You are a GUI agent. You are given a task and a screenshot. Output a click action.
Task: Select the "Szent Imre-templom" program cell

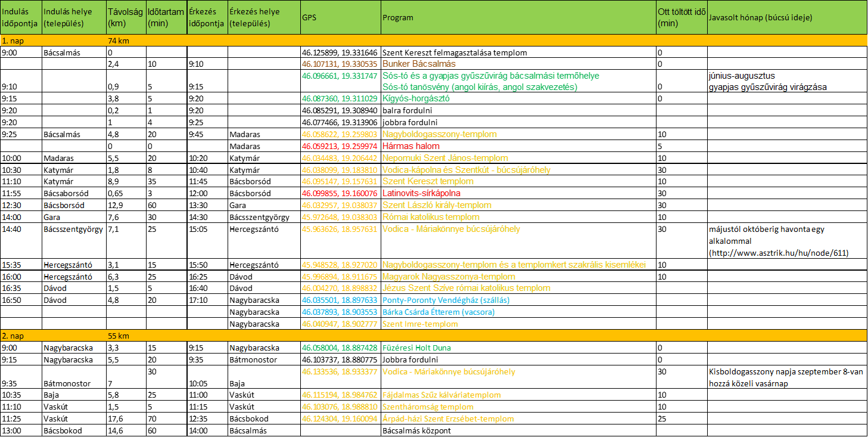pos(420,324)
